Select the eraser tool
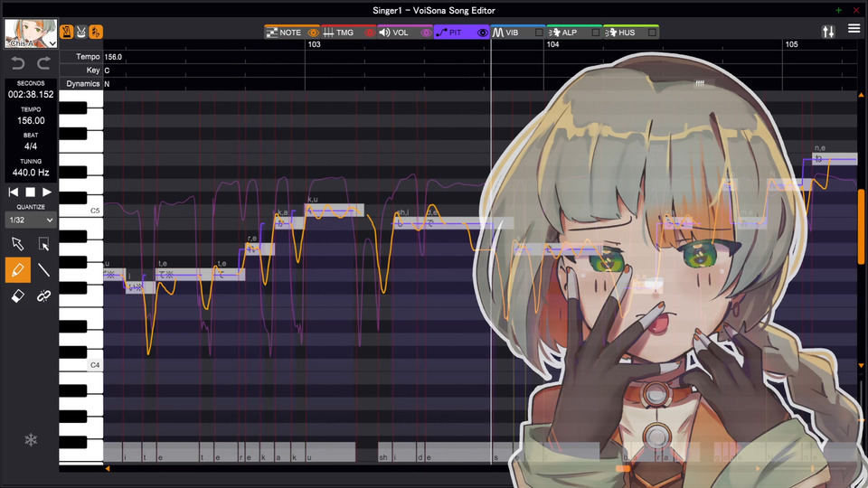 coord(18,296)
